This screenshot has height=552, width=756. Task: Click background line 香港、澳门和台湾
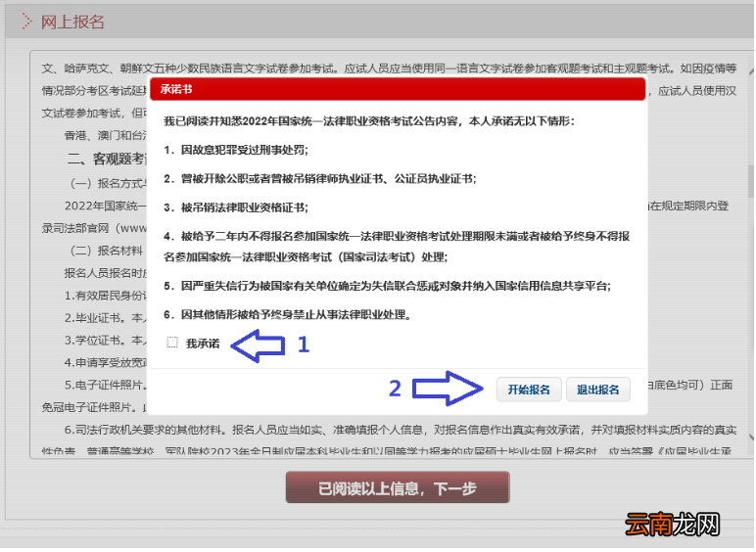tap(106, 135)
